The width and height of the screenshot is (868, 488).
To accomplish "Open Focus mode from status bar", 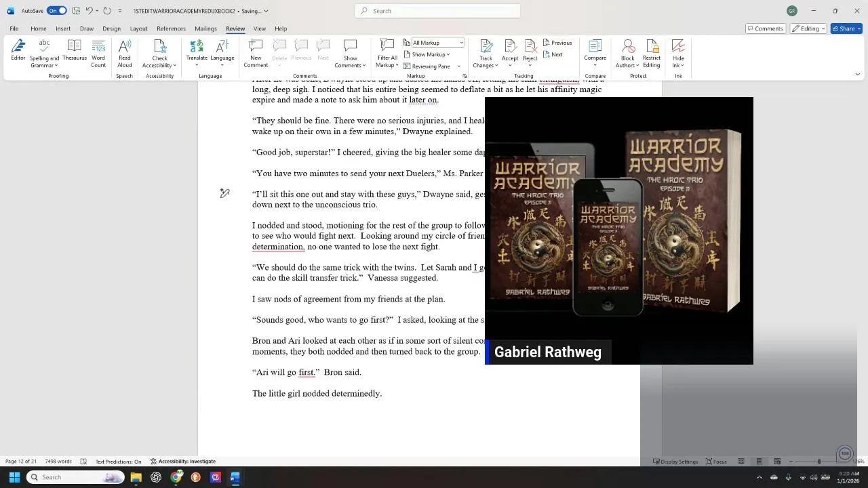I will pos(716,462).
